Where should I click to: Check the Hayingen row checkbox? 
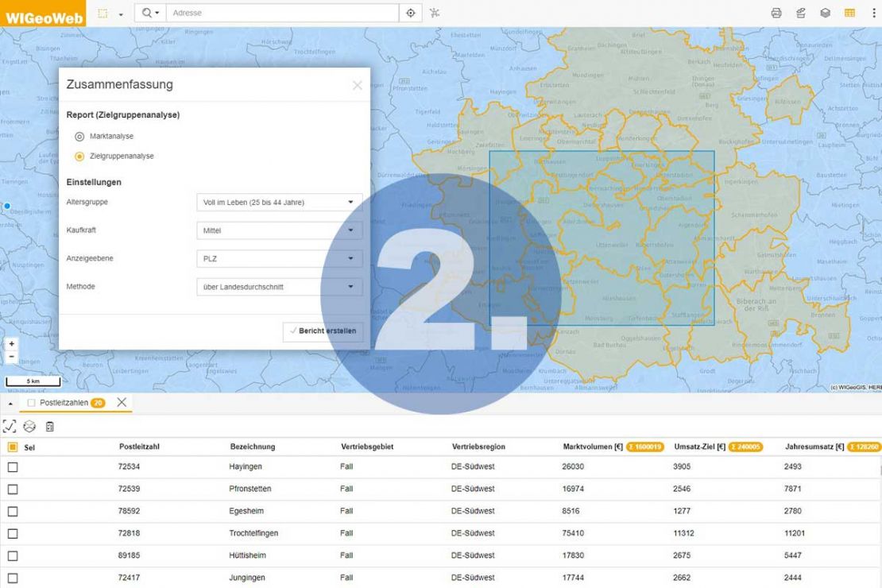pos(13,467)
